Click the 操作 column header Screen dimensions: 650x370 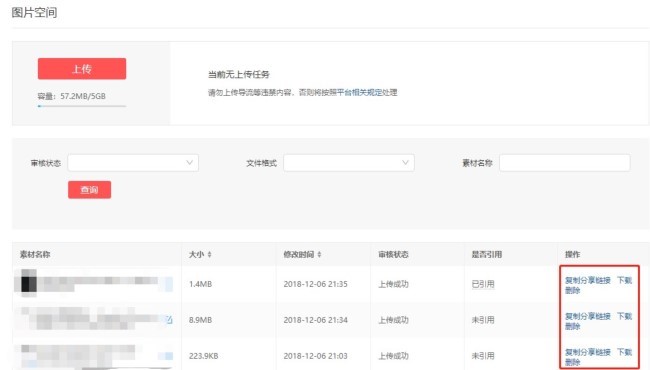[x=572, y=254]
